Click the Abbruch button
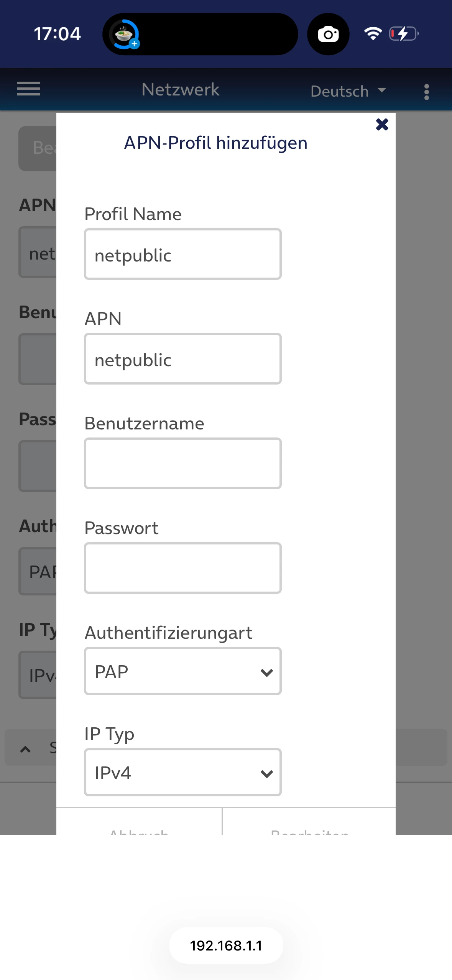Screen dimensions: 452x980 coord(139,828)
